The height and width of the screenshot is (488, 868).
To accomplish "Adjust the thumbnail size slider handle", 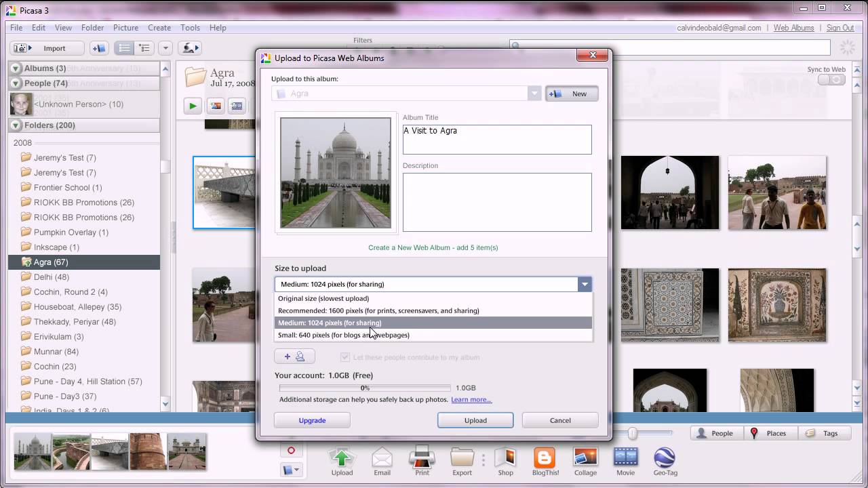I will [x=633, y=433].
